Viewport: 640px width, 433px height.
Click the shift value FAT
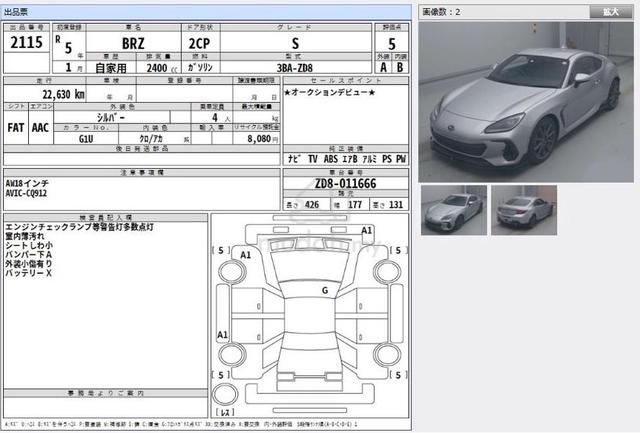(16, 127)
